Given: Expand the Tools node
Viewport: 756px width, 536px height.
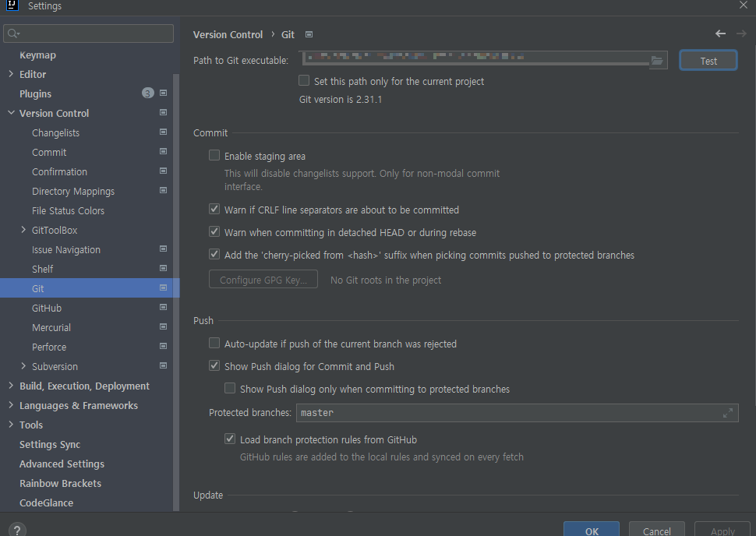Looking at the screenshot, I should point(11,425).
